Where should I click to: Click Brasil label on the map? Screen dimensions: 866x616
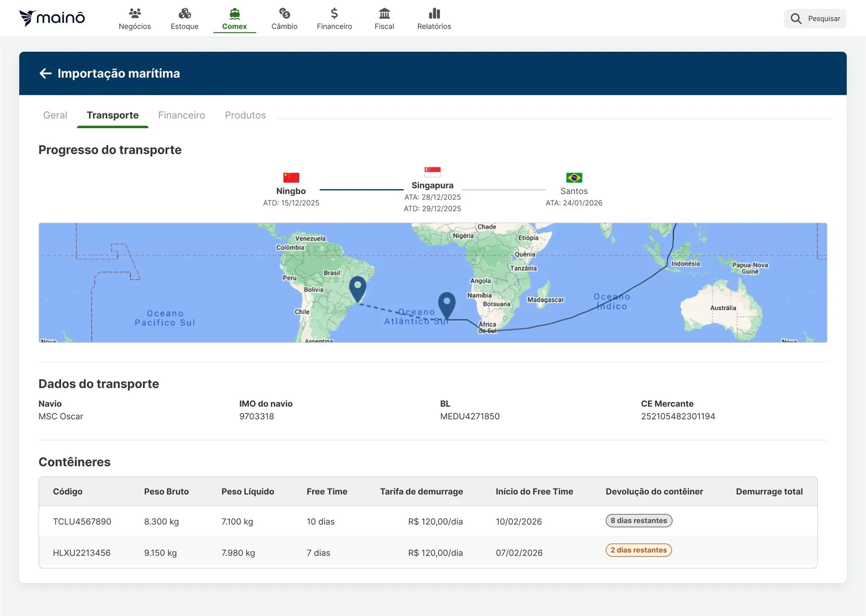332,273
